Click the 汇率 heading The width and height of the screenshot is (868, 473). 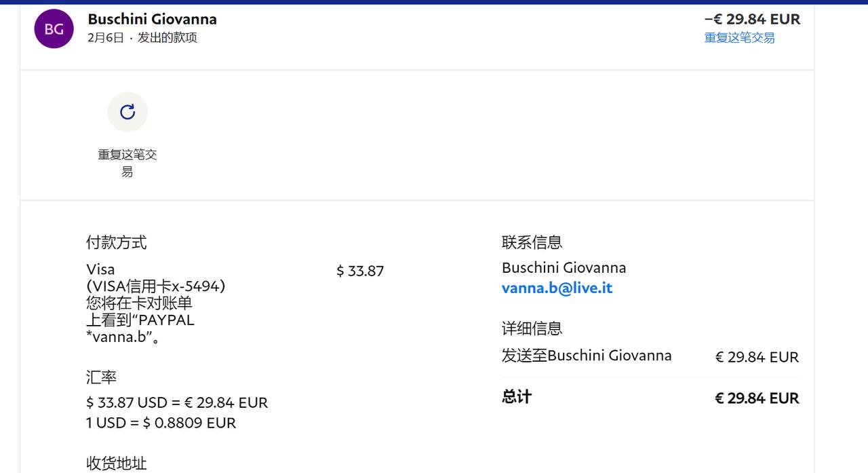coord(102,377)
